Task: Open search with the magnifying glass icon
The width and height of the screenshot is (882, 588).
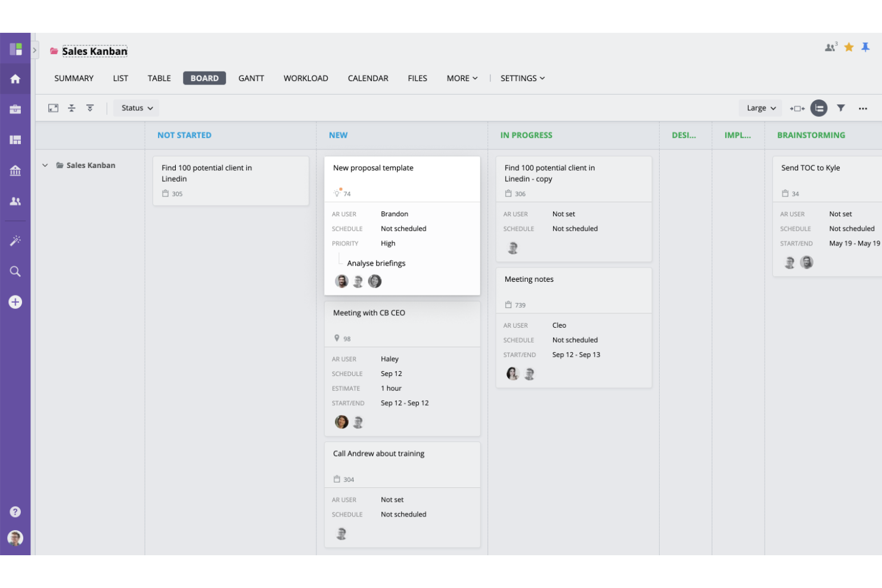Action: (x=15, y=272)
